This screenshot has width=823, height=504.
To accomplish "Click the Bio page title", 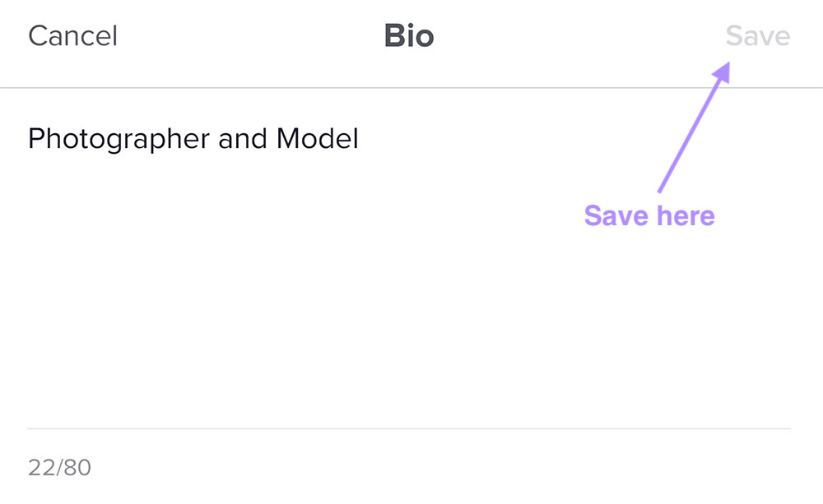I will click(x=409, y=36).
